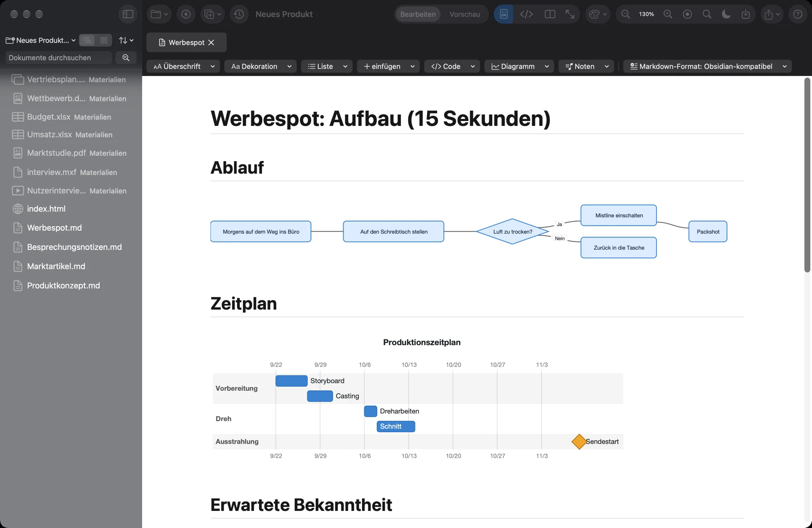The width and height of the screenshot is (812, 528).
Task: Click the sidebar search magnifier button
Action: point(126,58)
